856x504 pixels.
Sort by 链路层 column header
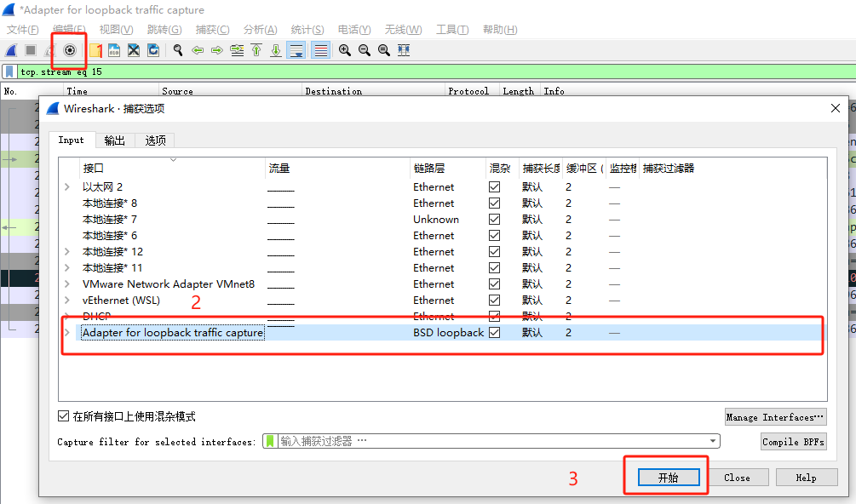tap(448, 169)
